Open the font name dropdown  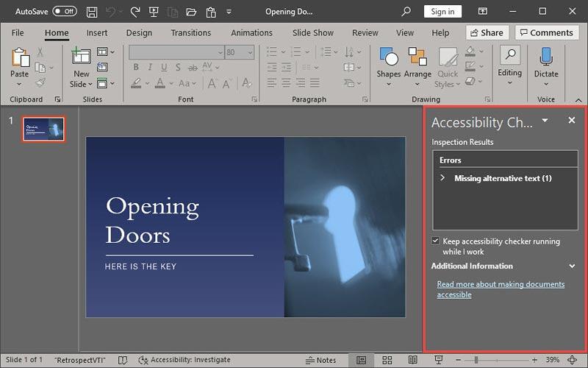(220, 52)
